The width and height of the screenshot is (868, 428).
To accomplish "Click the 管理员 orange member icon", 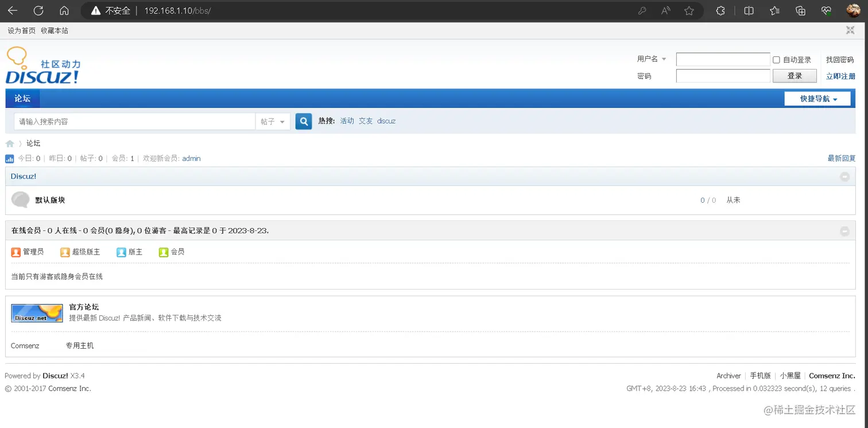I will 16,252.
